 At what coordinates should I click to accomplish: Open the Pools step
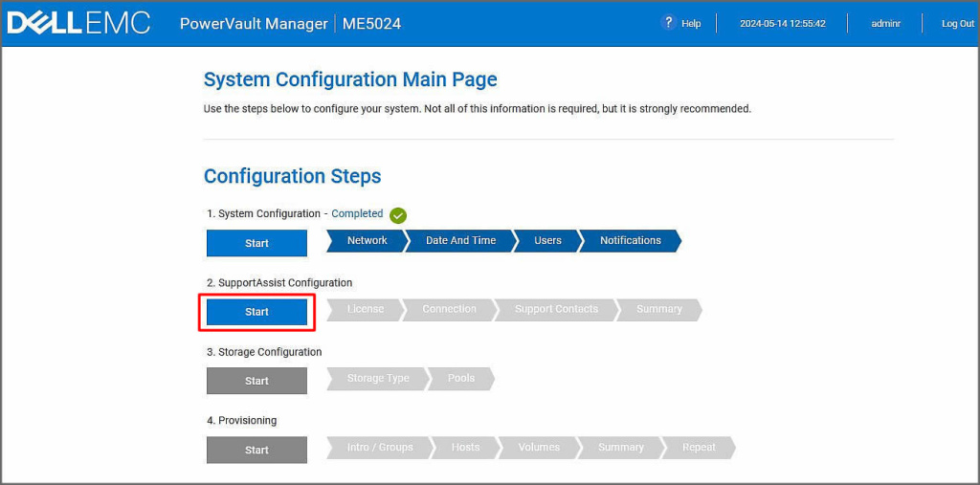(x=460, y=379)
